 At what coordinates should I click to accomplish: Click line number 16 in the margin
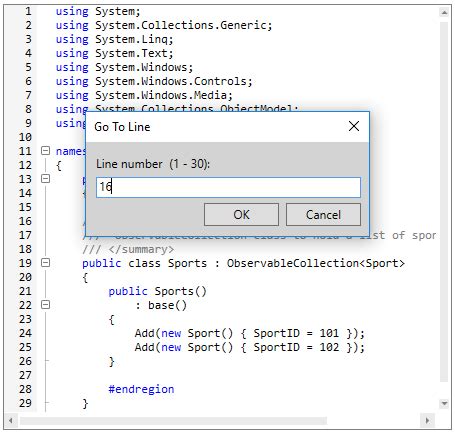click(x=25, y=221)
